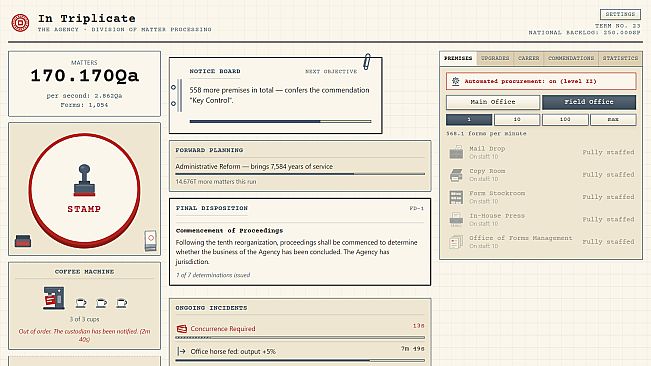Click the '14.676T more matters this run' text
The width and height of the screenshot is (651, 366).
pos(216,182)
